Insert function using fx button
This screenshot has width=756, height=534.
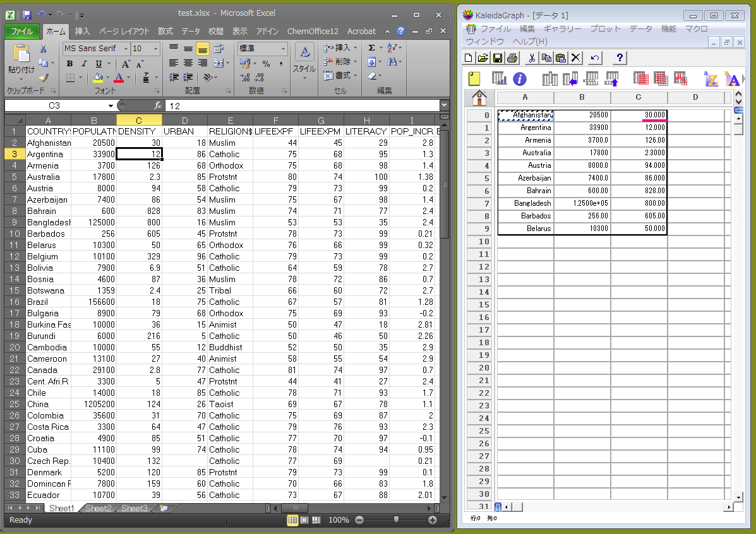point(158,105)
